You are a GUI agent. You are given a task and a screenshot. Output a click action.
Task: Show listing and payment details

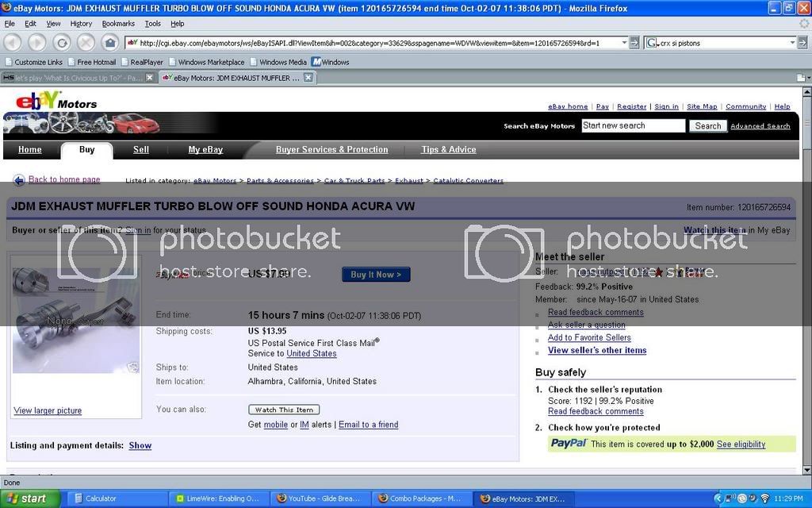pyautogui.click(x=140, y=445)
